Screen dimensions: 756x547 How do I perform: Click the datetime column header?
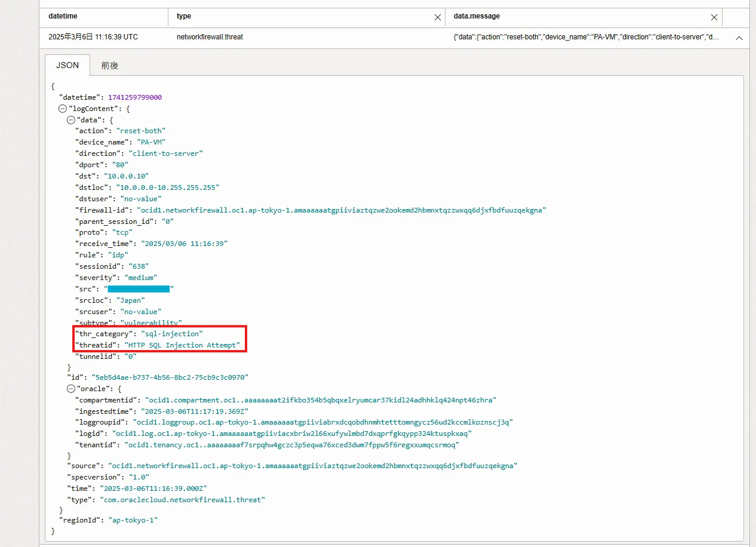[63, 17]
